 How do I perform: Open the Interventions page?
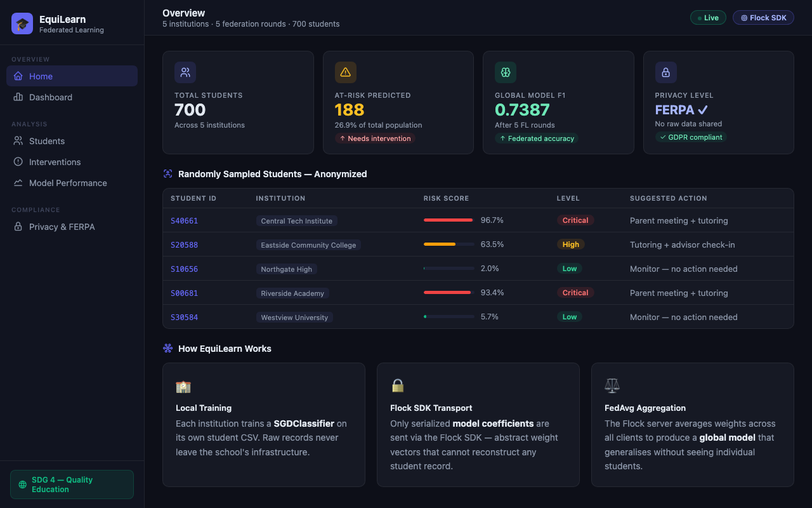pos(72,162)
